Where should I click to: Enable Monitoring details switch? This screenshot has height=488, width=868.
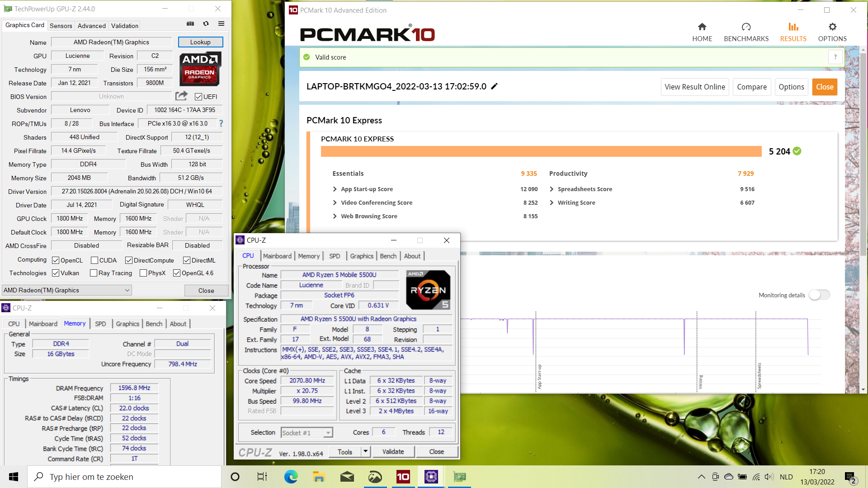point(819,295)
